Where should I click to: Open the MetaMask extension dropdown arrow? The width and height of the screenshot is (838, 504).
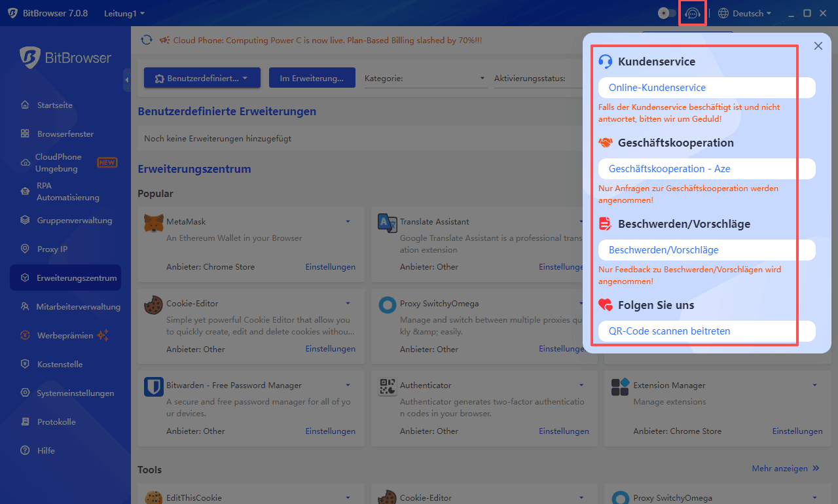click(x=348, y=221)
